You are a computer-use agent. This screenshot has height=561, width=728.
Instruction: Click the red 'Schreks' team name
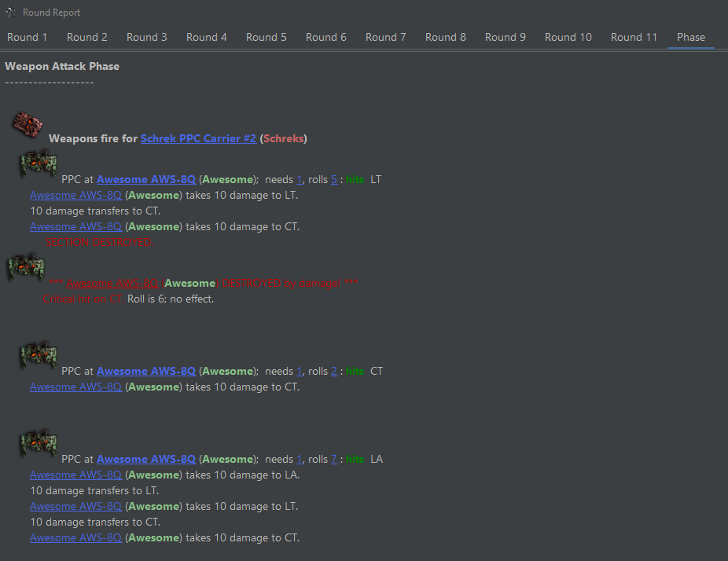click(x=283, y=138)
